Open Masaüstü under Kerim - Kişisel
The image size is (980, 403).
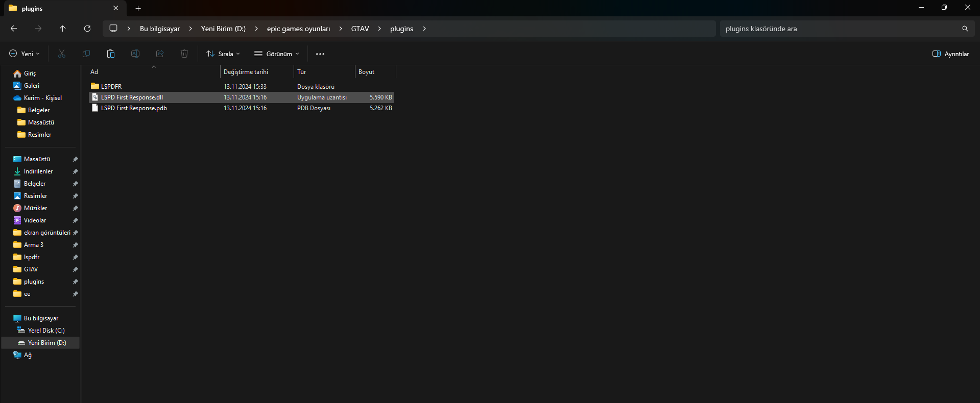point(41,122)
